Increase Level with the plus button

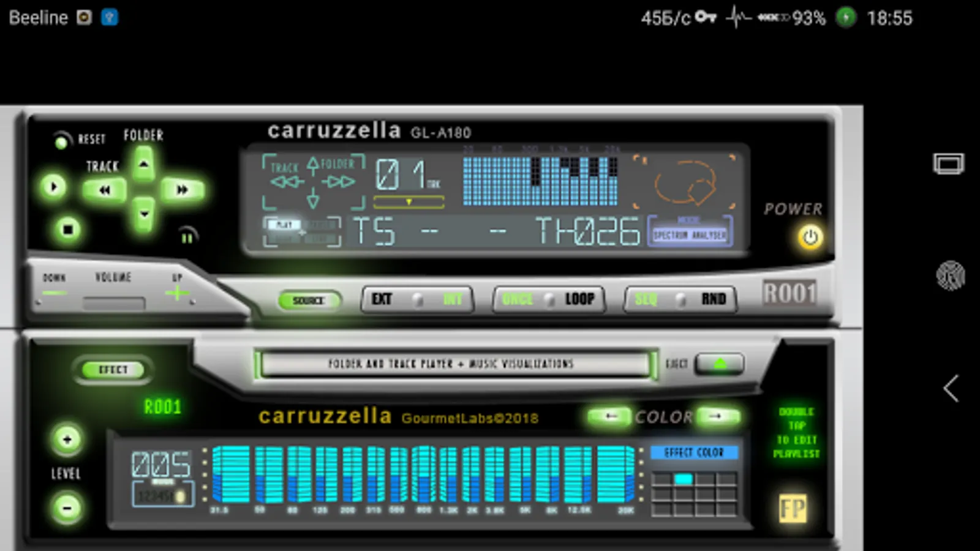pyautogui.click(x=67, y=439)
